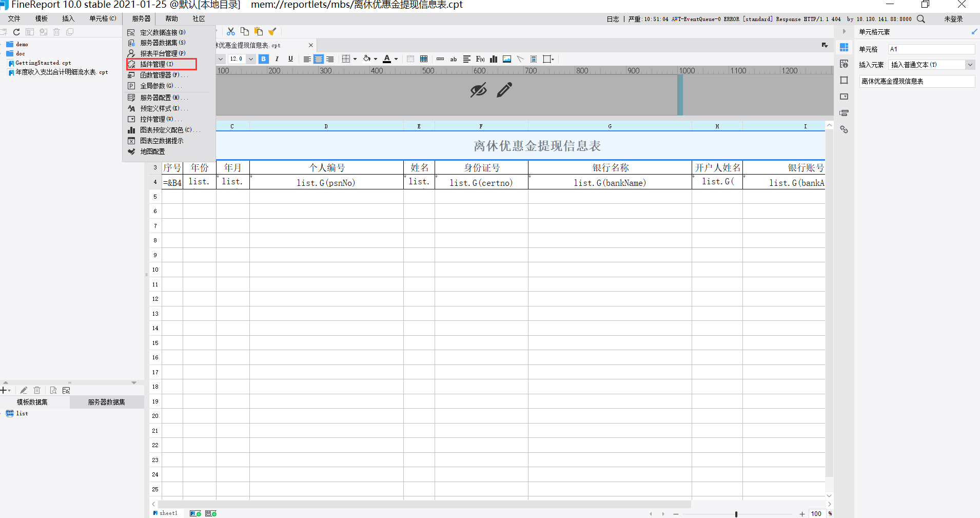Viewport: 980px width, 518px height.
Task: Switch to 服务器数据集 tab
Action: point(107,402)
